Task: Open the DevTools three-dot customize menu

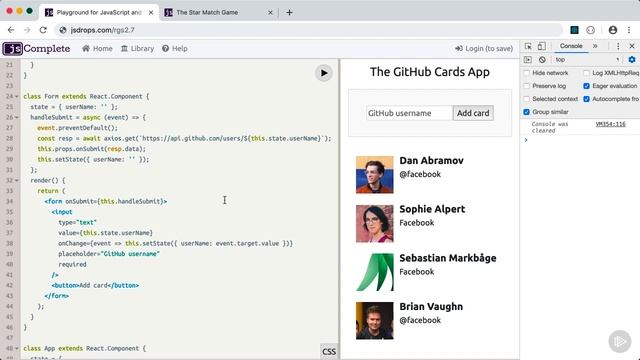Action: click(618, 46)
